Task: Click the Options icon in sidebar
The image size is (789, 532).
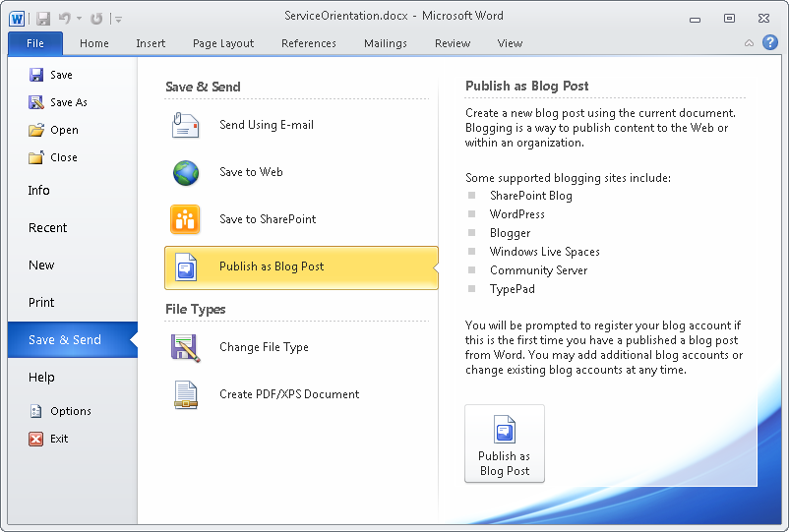Action: pos(36,411)
